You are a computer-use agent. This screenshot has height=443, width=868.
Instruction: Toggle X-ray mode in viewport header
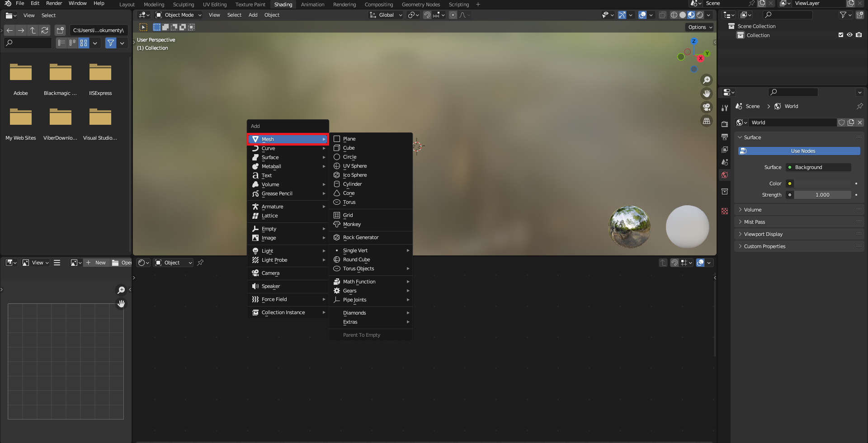pos(662,15)
